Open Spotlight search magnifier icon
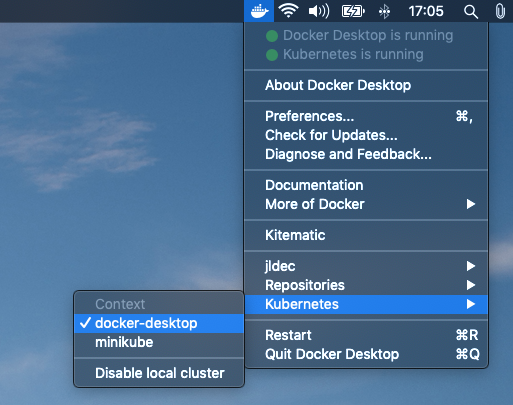The height and width of the screenshot is (405, 513). (x=471, y=12)
